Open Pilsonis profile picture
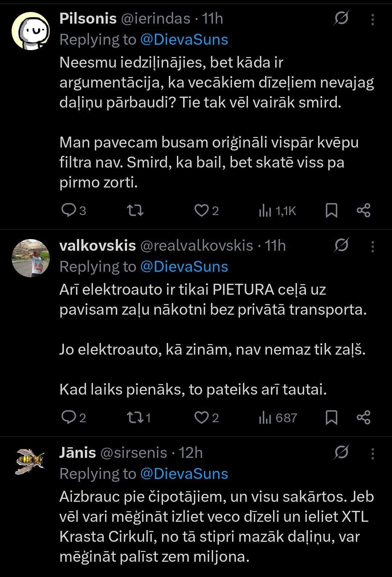The height and width of the screenshot is (577, 392). [30, 31]
